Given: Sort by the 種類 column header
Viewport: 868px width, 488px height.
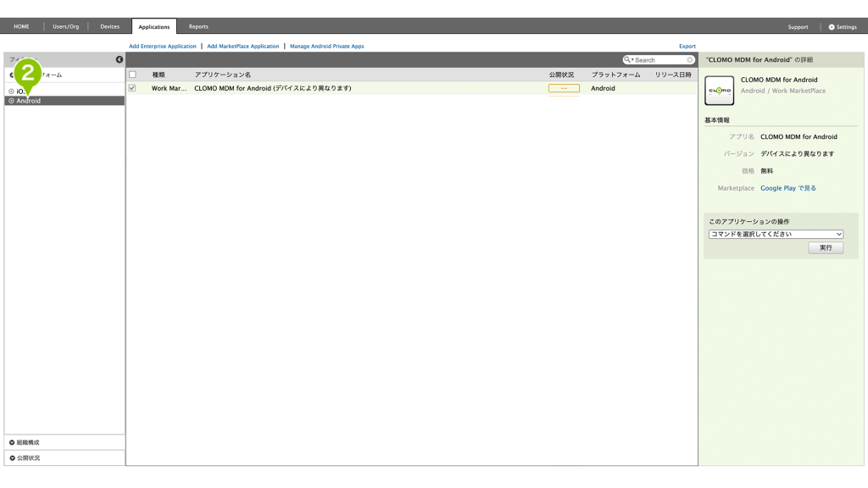Looking at the screenshot, I should (159, 75).
